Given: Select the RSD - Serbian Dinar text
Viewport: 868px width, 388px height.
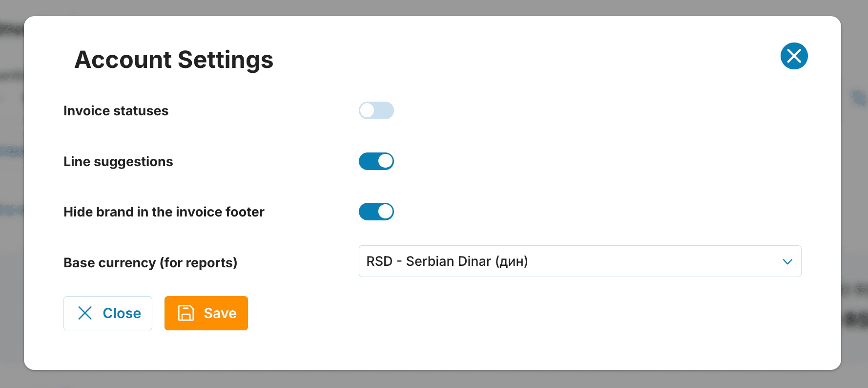Looking at the screenshot, I should pyautogui.click(x=447, y=261).
